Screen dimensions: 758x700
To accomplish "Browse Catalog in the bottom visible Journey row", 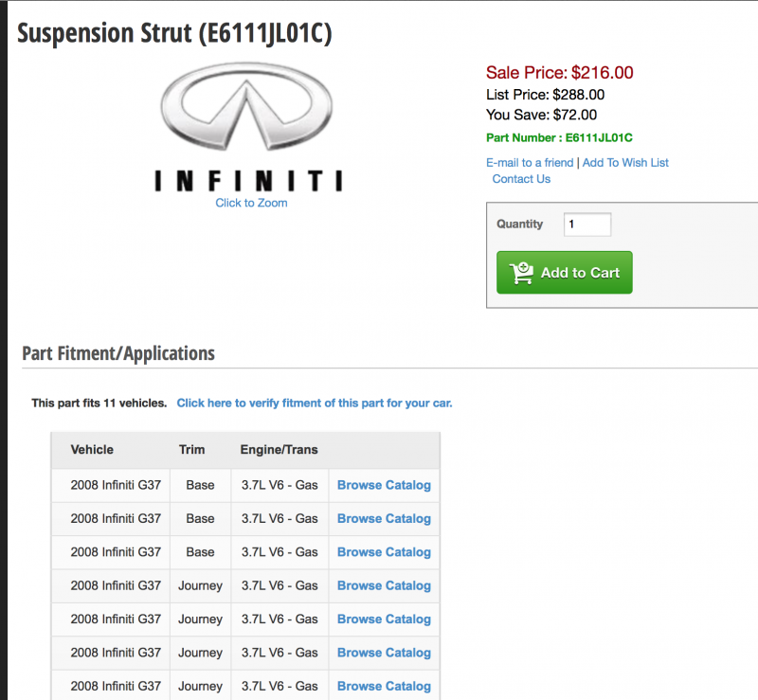I will pyautogui.click(x=384, y=686).
